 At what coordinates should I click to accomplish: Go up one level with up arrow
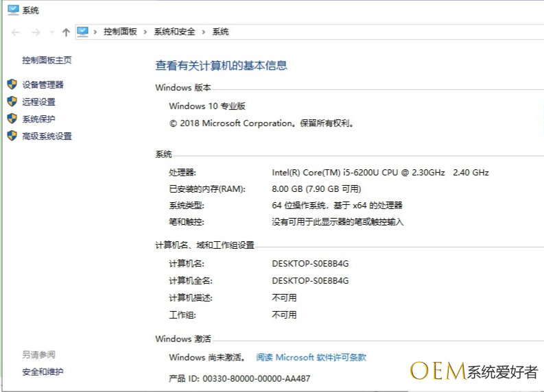coord(66,32)
